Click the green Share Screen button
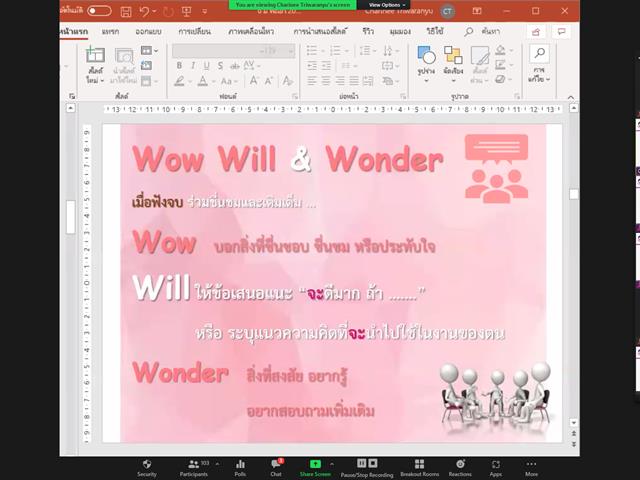Viewport: 640px width, 480px height. (315, 468)
